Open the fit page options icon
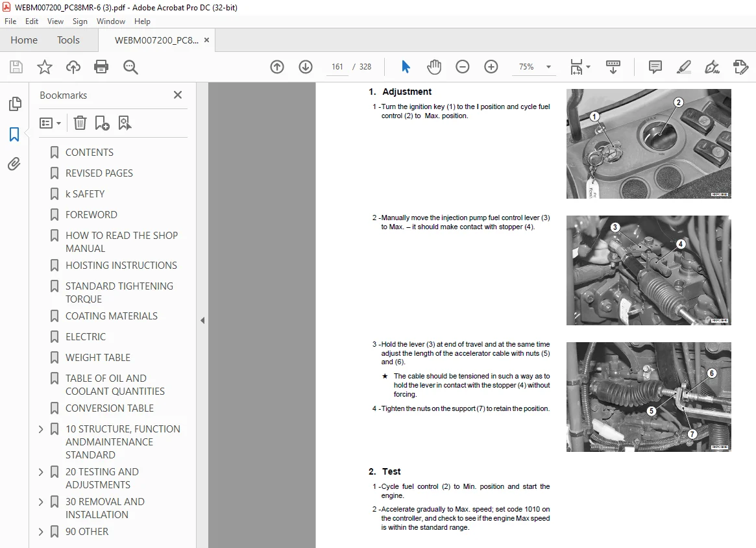This screenshot has width=756, height=548. pyautogui.click(x=579, y=67)
